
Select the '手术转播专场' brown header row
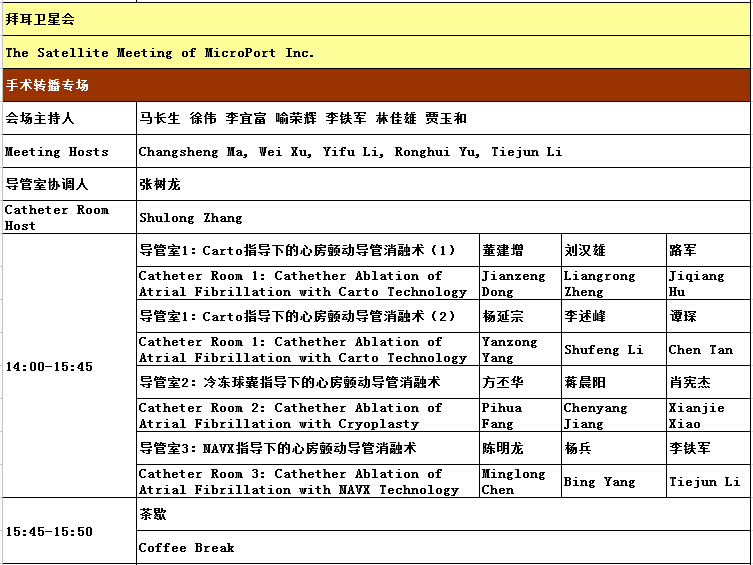pyautogui.click(x=376, y=85)
